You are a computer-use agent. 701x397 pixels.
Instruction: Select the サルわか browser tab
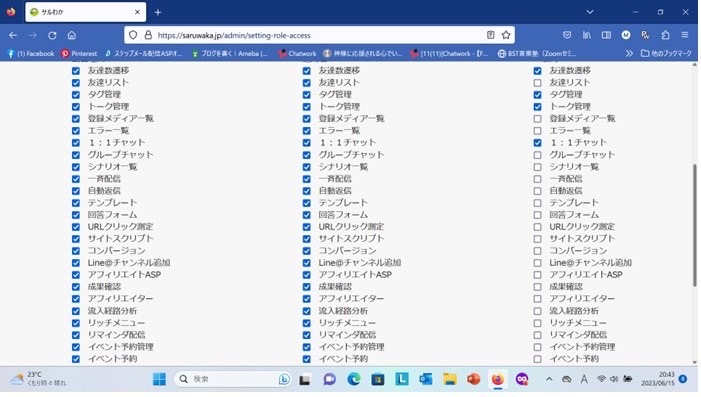pyautogui.click(x=85, y=12)
